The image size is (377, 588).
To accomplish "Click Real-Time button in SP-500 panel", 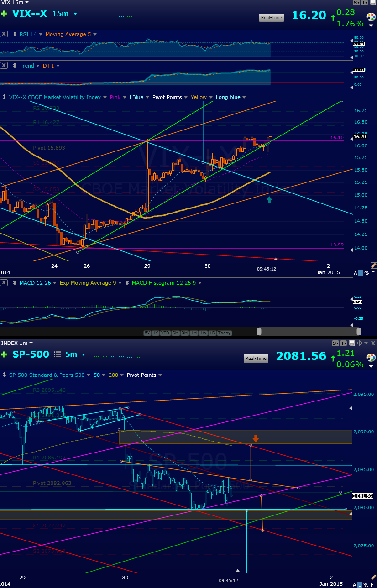I will pos(256,358).
